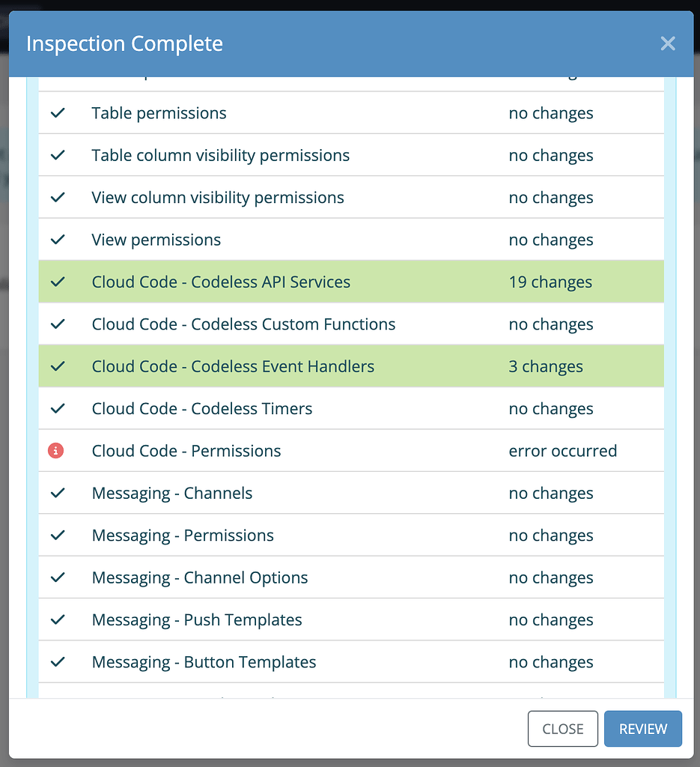Select the Messaging - Permissions row

[x=299, y=535]
